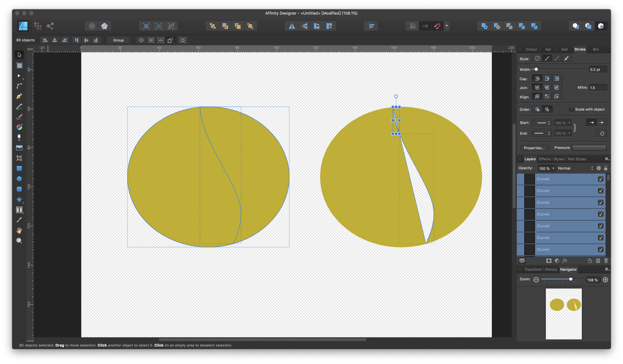Select the Pen tool
The height and width of the screenshot is (364, 623).
pos(19,96)
